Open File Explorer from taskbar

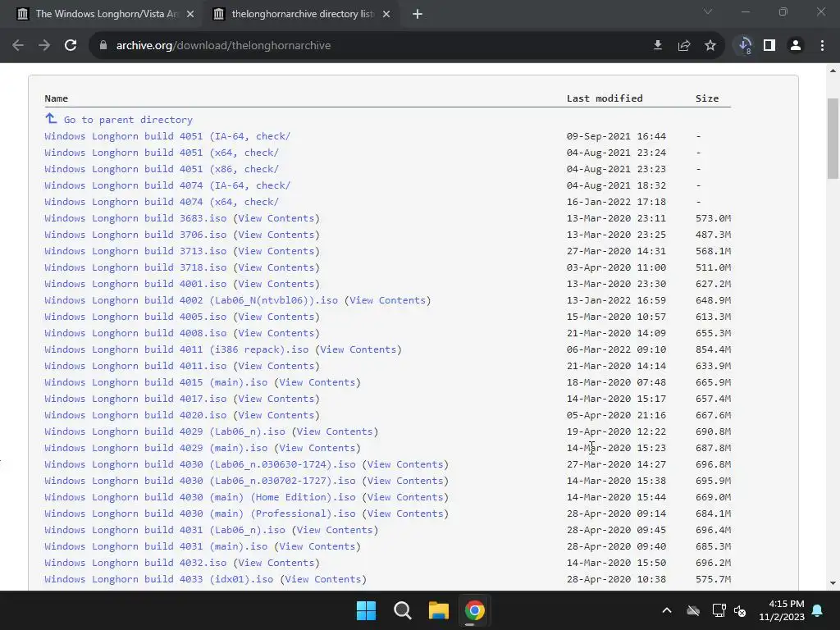[438, 610]
